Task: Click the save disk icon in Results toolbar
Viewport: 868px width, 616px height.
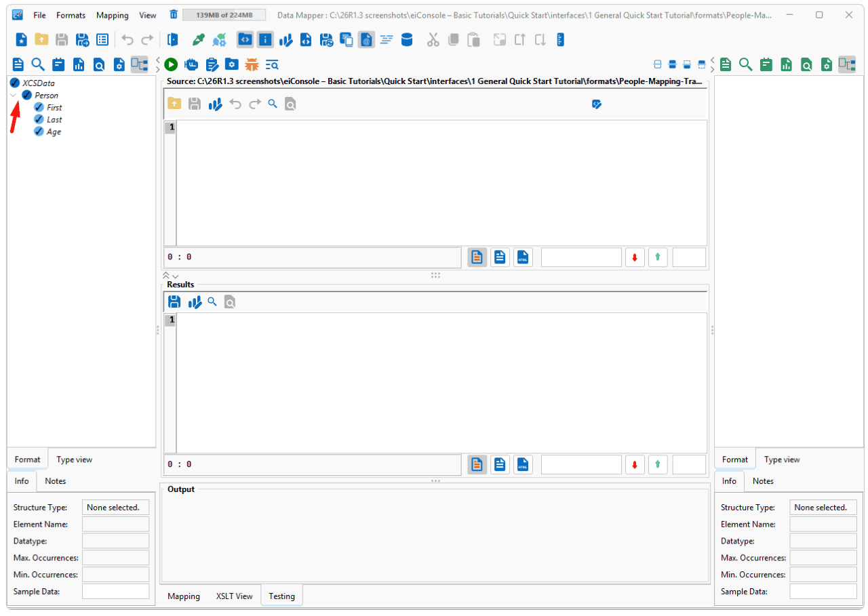Action: pos(174,302)
